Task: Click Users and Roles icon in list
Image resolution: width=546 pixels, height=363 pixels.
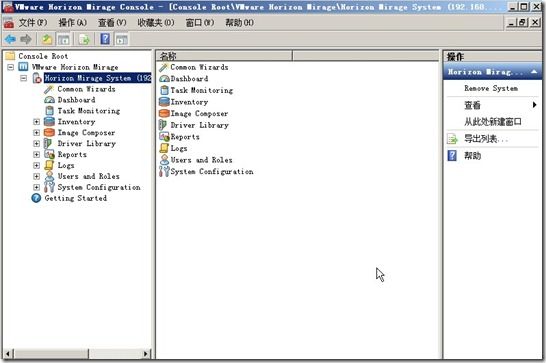Action: coord(164,160)
